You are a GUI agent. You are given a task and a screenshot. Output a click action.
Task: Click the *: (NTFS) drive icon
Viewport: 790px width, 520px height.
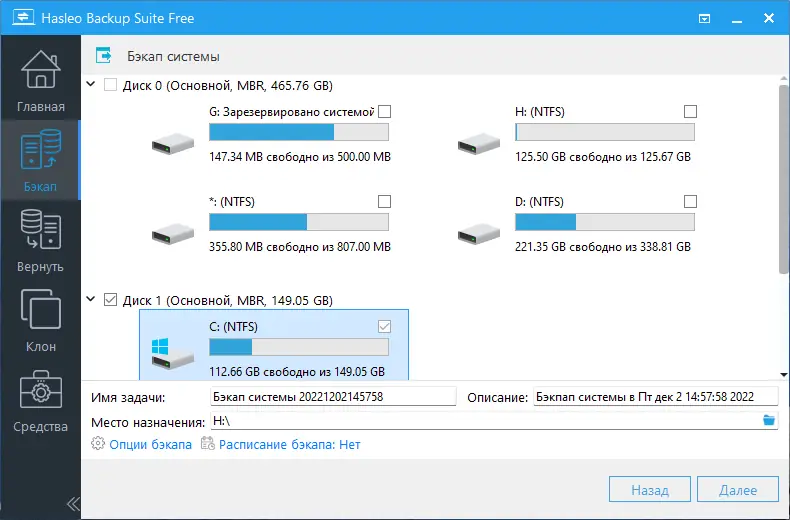(173, 234)
